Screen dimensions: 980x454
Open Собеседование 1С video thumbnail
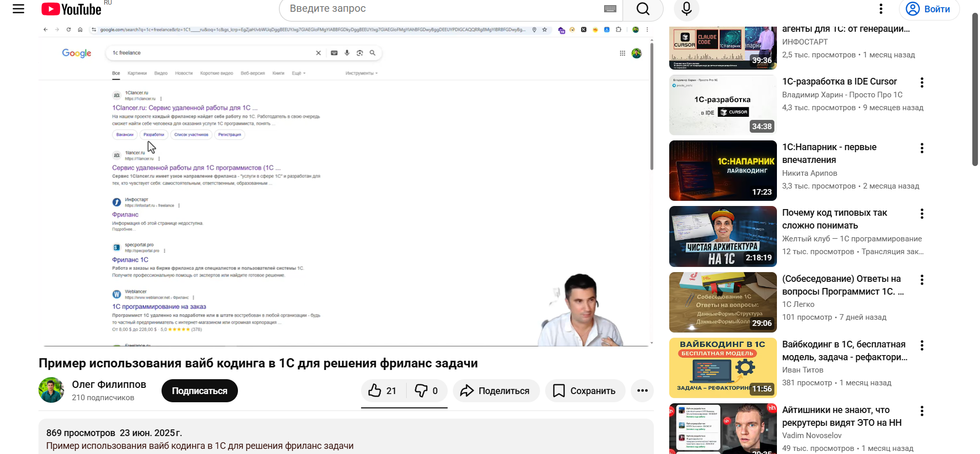point(723,302)
